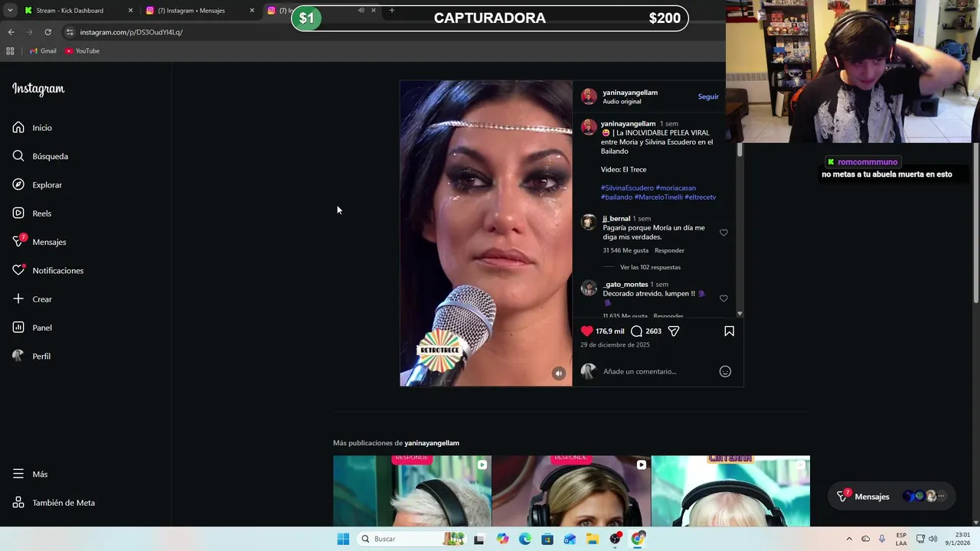Open the floating Mensajes widget
The height and width of the screenshot is (551, 980).
pos(892,497)
